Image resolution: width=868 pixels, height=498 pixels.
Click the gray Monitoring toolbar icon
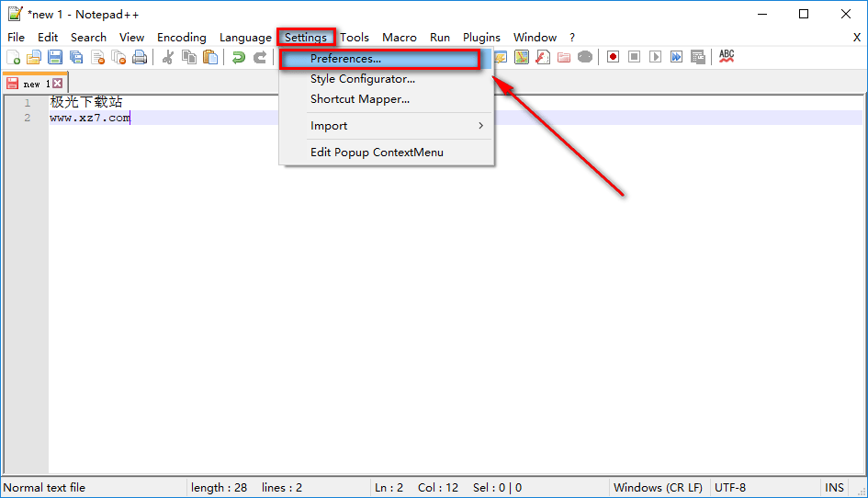coord(585,57)
